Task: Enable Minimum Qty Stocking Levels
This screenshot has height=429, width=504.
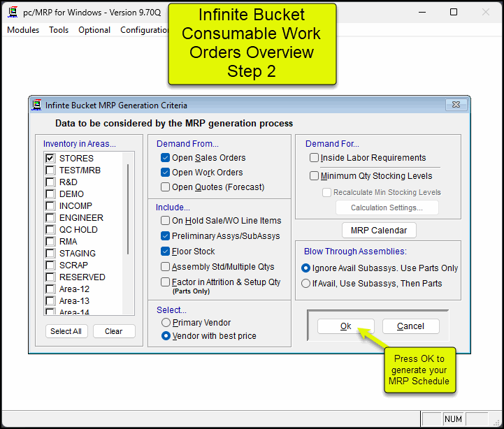Action: (314, 176)
